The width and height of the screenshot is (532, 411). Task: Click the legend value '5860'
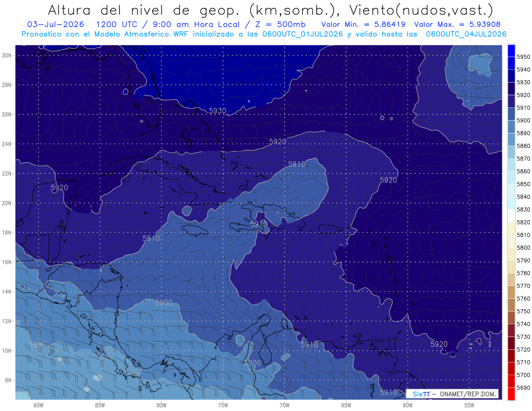(524, 171)
